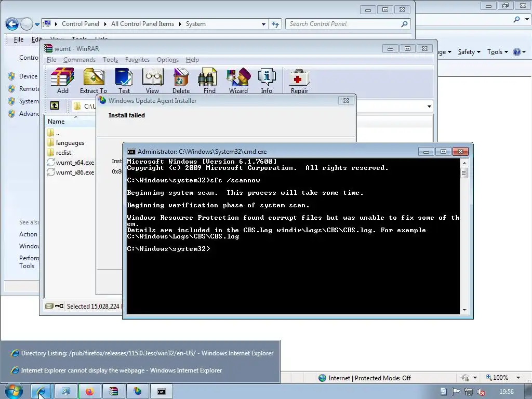Click the Control Panel Back button
This screenshot has height=399, width=532.
tap(12, 24)
